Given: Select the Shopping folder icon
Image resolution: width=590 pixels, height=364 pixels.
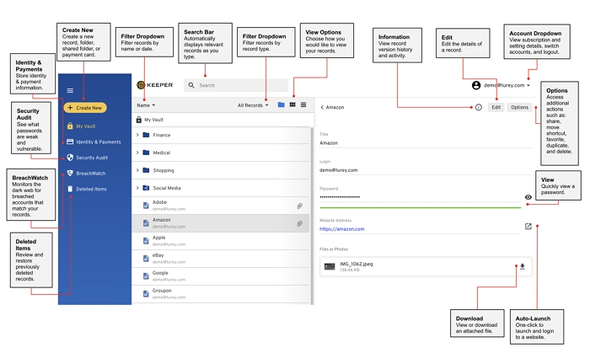Looking at the screenshot, I should 147,170.
